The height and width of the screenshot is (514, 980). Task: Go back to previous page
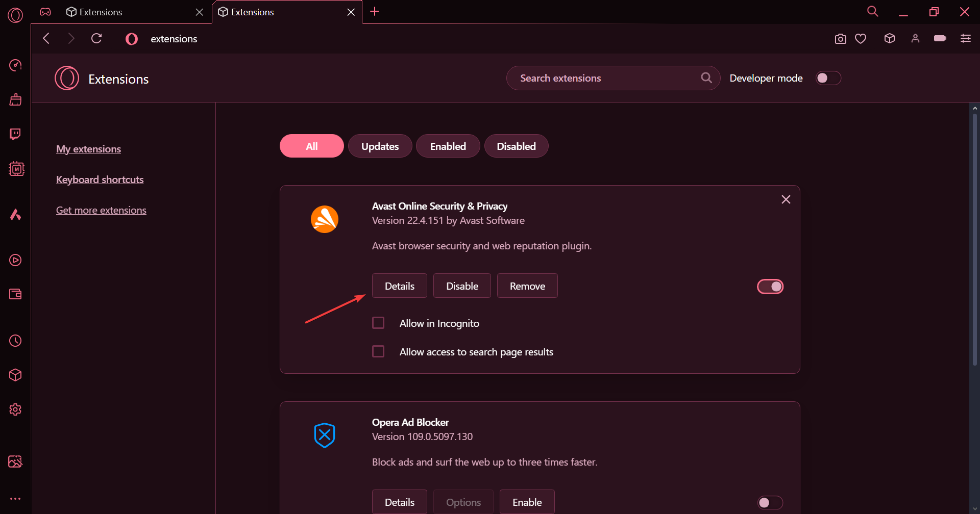click(46, 38)
